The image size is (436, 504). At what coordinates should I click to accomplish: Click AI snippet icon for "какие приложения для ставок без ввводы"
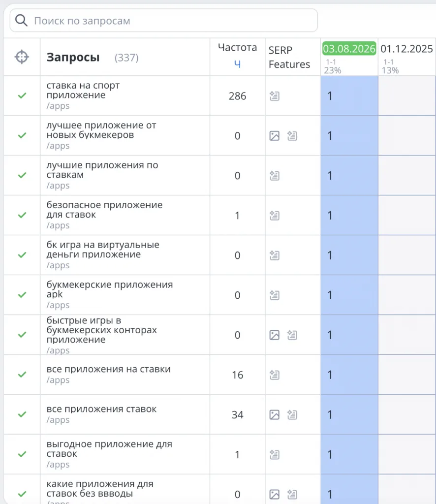coord(292,494)
